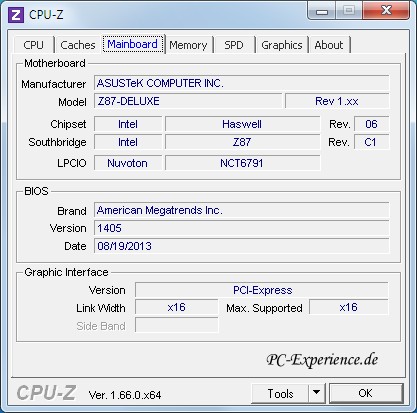This screenshot has height=413, width=417.
Task: Show the About tab
Action: 329,45
